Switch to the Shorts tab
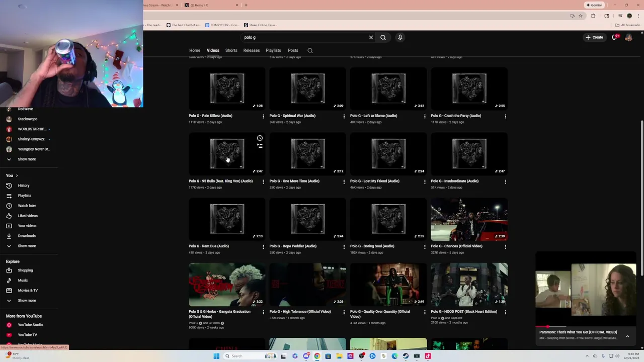 231,50
